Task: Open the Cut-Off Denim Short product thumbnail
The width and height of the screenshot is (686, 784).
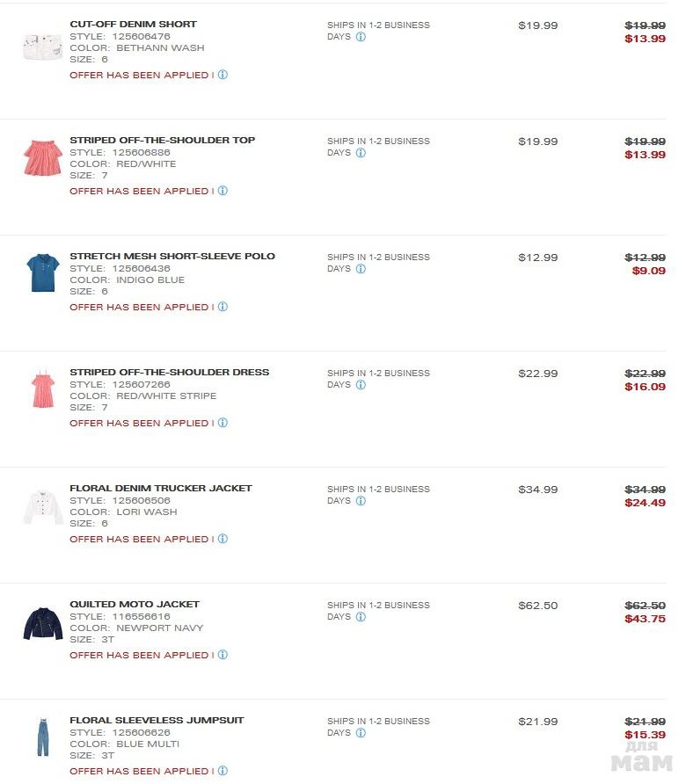Action: [x=42, y=47]
